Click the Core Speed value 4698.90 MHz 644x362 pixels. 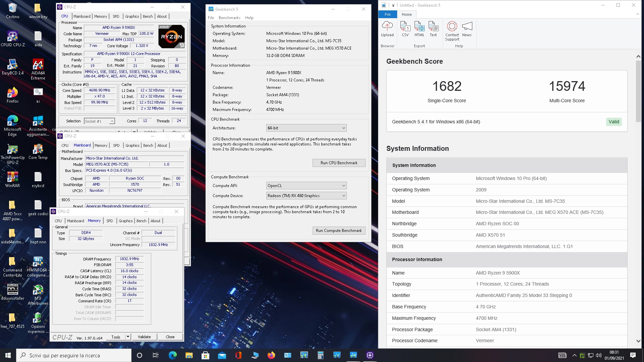pos(100,90)
